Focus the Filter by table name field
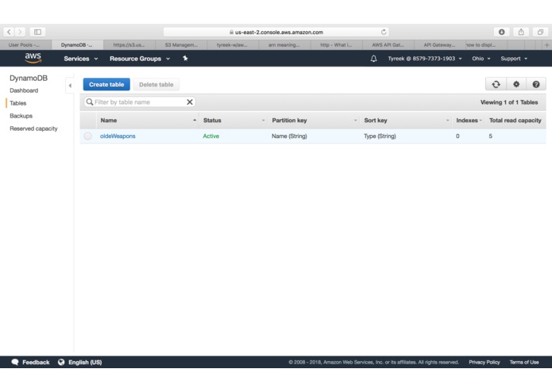Image resolution: width=552 pixels, height=392 pixels. 140,102
